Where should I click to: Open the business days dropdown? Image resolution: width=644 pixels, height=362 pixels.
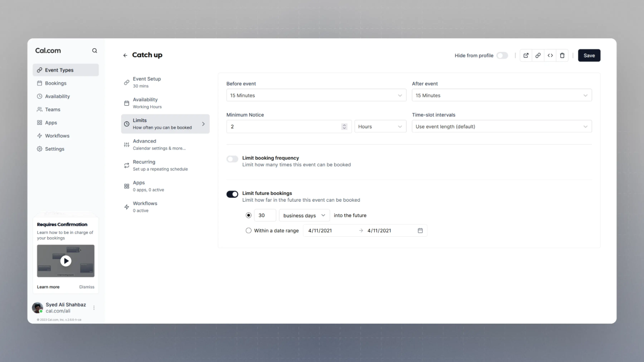point(304,215)
